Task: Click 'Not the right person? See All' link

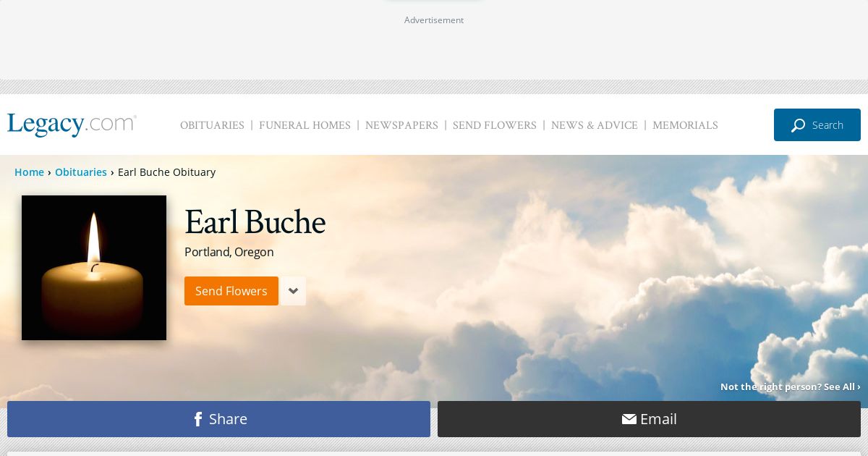Action: pos(791,387)
